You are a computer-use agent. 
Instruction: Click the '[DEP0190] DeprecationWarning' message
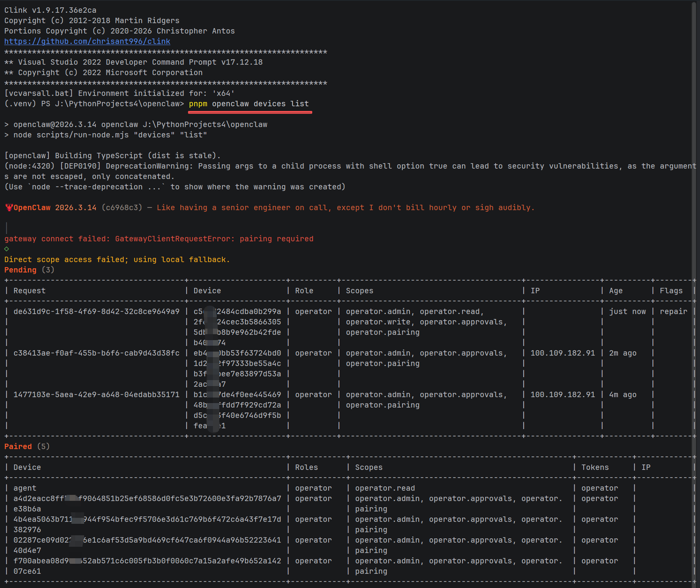[351, 171]
